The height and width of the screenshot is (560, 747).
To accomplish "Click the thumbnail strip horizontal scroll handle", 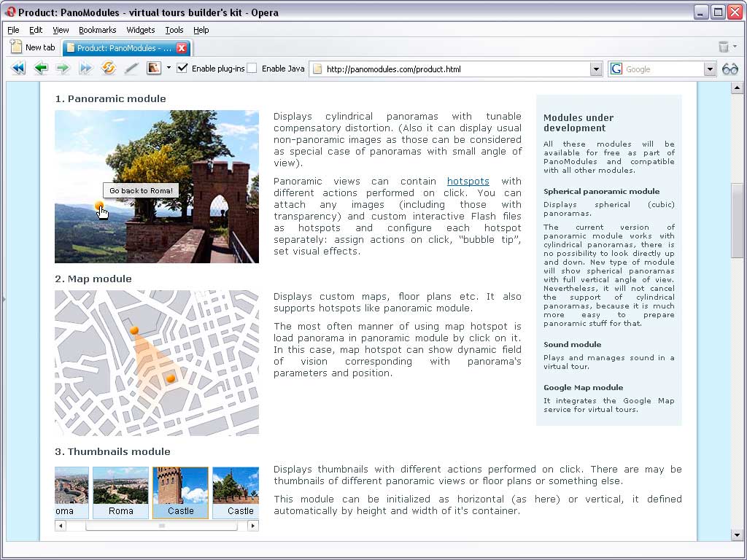I will 161,526.
